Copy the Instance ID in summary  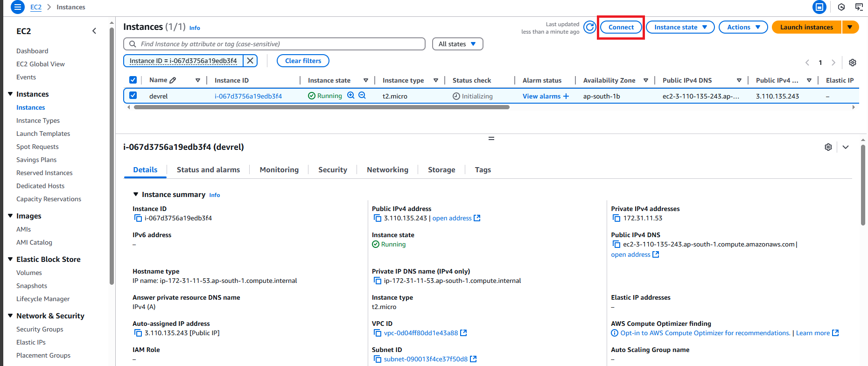click(138, 218)
